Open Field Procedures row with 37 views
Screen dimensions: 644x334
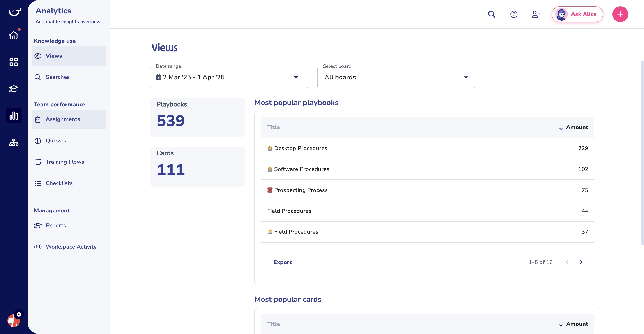(428, 232)
